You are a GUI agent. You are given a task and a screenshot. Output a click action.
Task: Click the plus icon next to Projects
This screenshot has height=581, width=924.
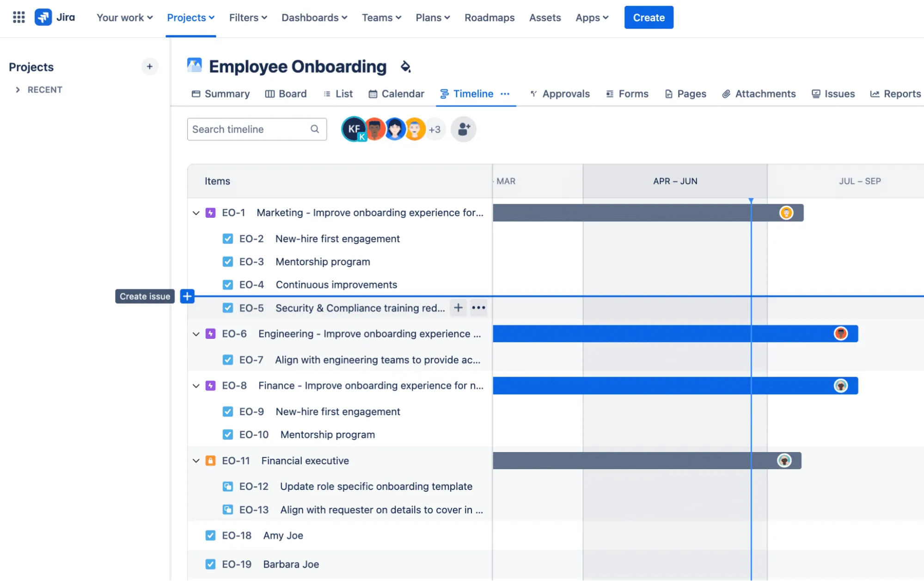149,67
